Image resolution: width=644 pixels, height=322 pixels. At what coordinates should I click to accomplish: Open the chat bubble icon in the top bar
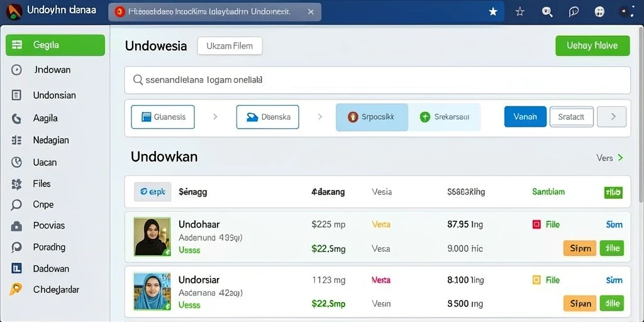(574, 12)
